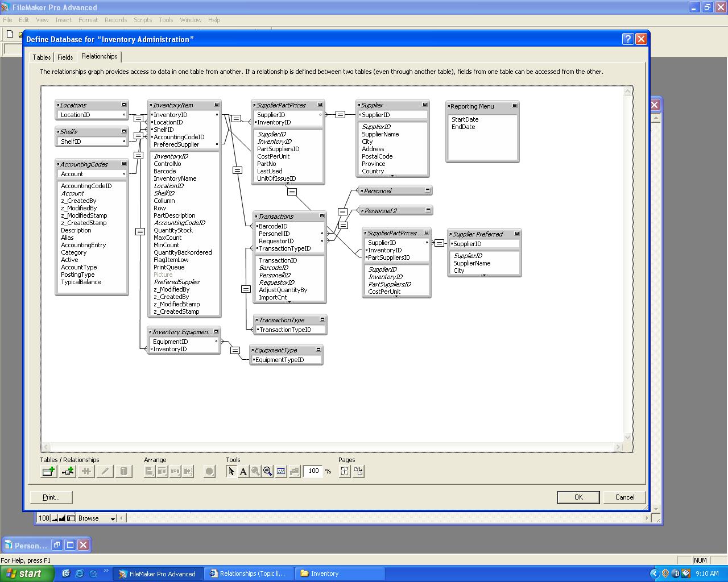Expand the TransactionType table fields
The width and height of the screenshot is (728, 582).
[x=322, y=319]
